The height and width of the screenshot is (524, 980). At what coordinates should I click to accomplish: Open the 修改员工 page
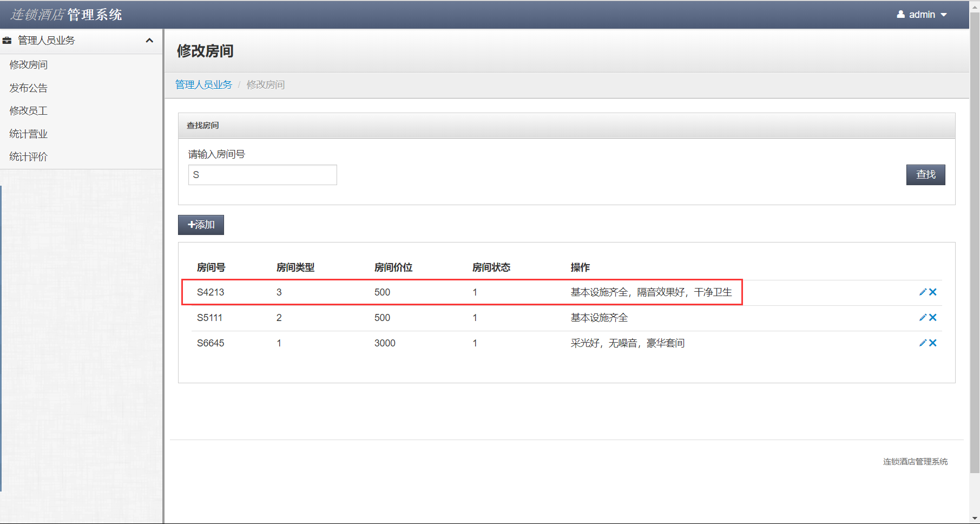28,110
